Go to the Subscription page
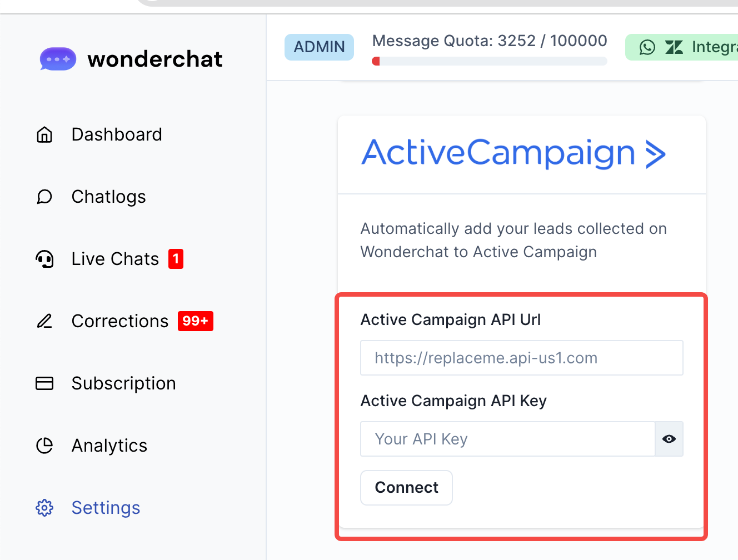This screenshot has height=560, width=738. tap(123, 383)
